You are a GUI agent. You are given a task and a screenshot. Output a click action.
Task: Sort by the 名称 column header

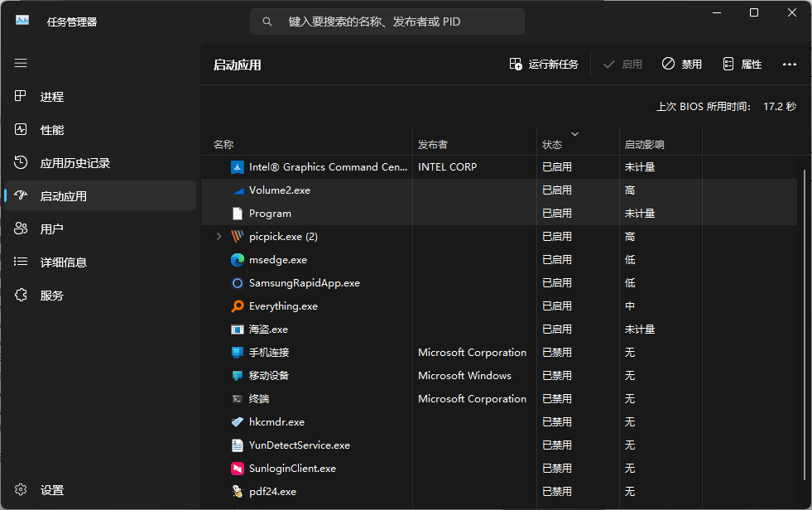[x=223, y=144]
